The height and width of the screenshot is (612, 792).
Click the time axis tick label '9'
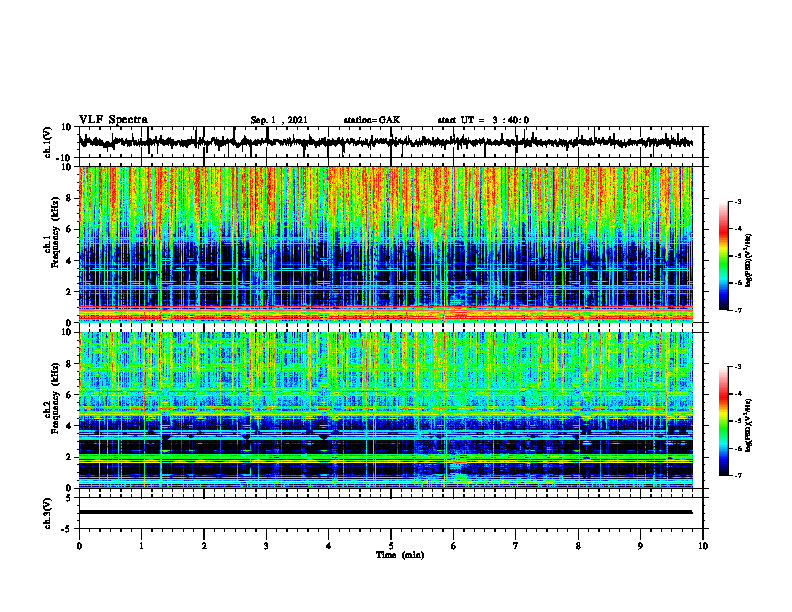point(640,546)
